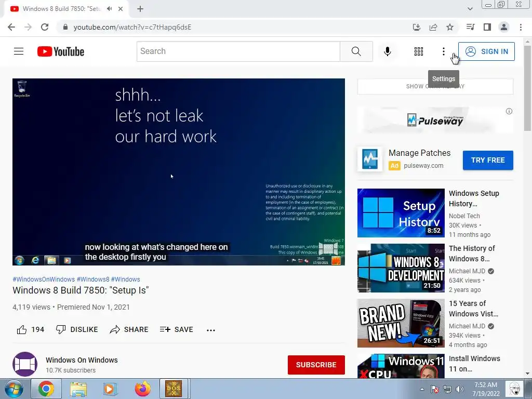The image size is (532, 399).
Task: Open ad info icon on Pulseway banner
Action: [509, 111]
